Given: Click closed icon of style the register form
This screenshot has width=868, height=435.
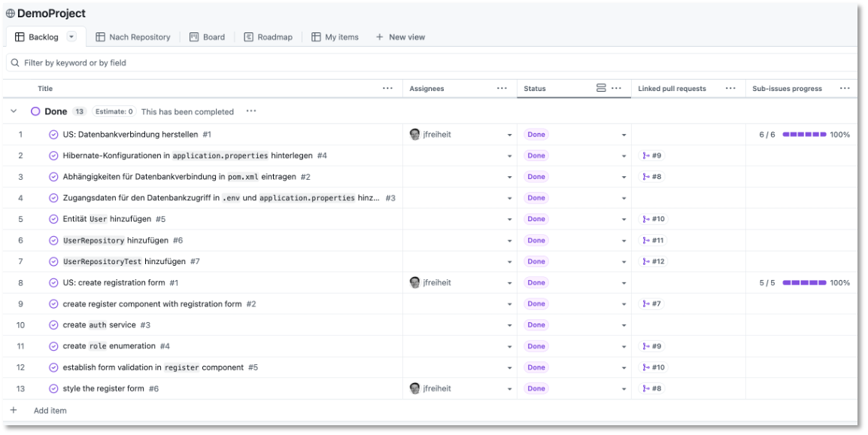Looking at the screenshot, I should click(53, 388).
